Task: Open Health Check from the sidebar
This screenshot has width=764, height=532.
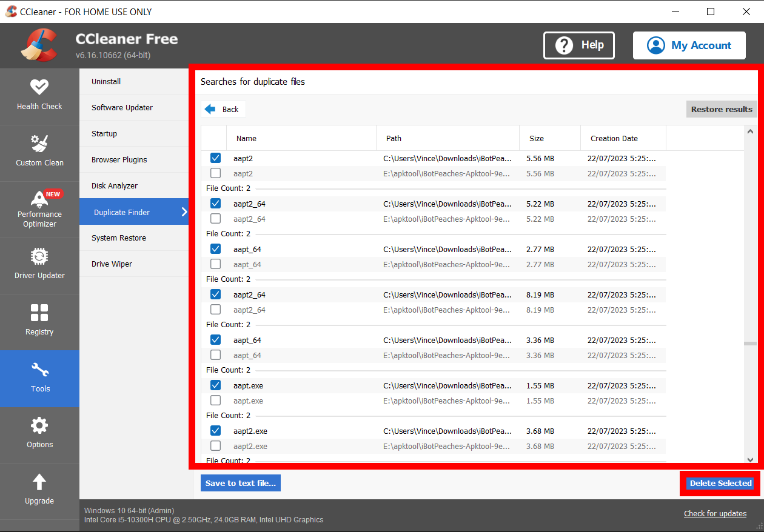Action: tap(39, 96)
